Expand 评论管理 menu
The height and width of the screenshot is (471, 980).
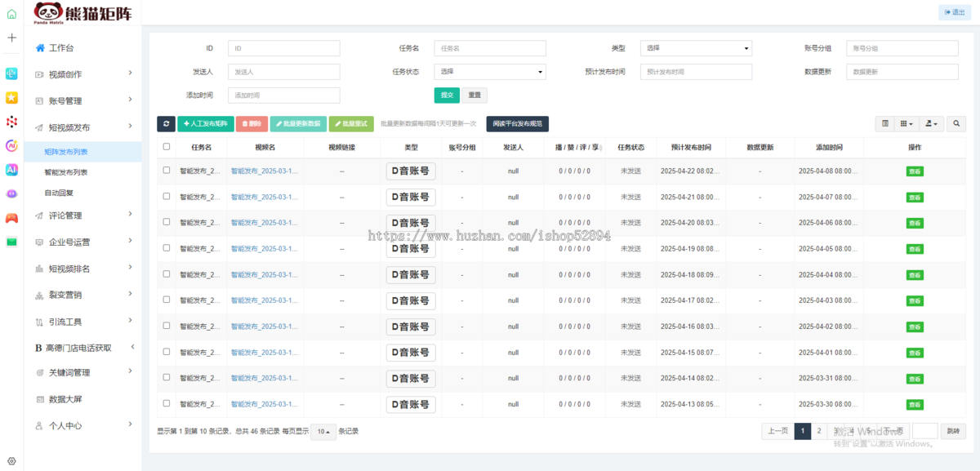82,216
